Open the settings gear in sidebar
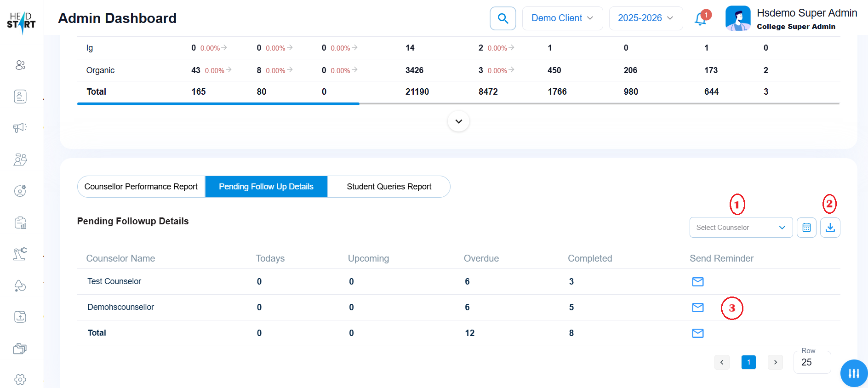 [x=20, y=379]
